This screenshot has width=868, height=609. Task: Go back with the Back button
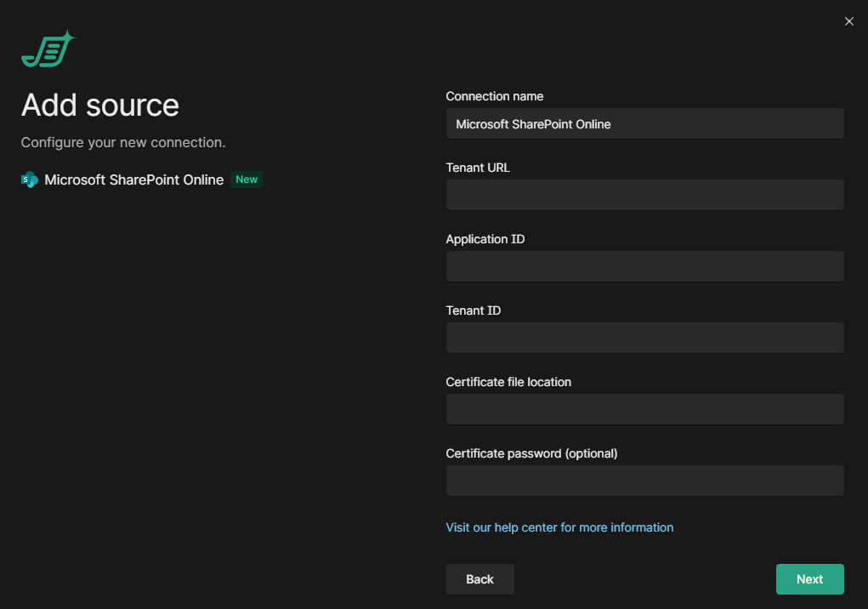479,579
